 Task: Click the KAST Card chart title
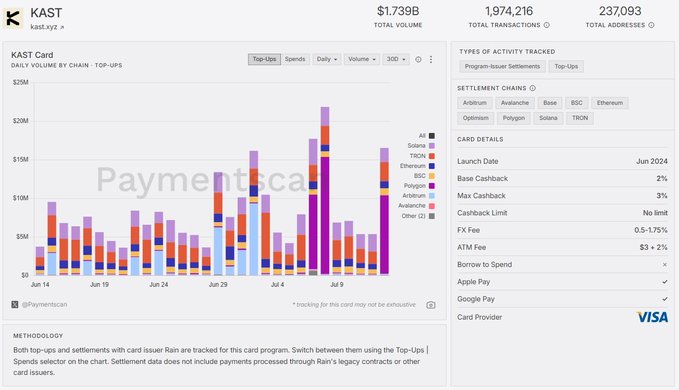[32, 55]
